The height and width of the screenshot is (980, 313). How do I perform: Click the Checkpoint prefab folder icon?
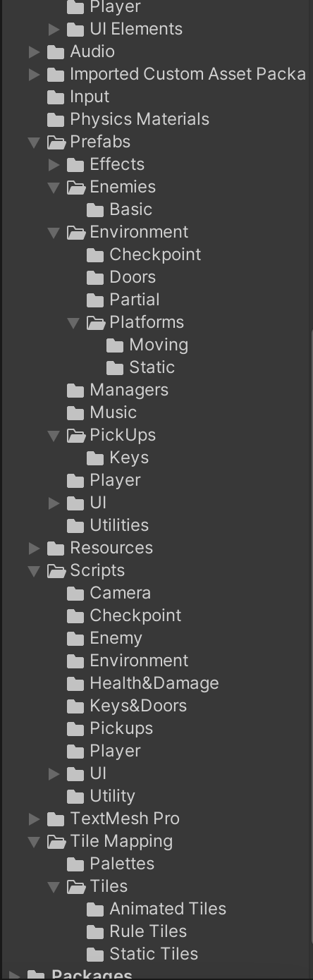click(95, 255)
